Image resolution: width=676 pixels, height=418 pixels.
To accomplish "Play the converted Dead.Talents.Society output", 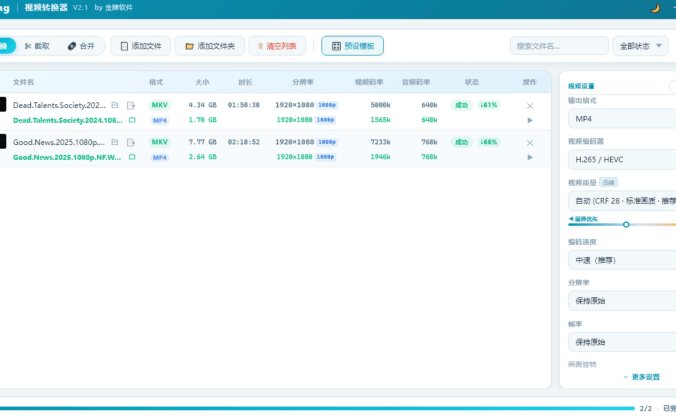I will pyautogui.click(x=530, y=120).
